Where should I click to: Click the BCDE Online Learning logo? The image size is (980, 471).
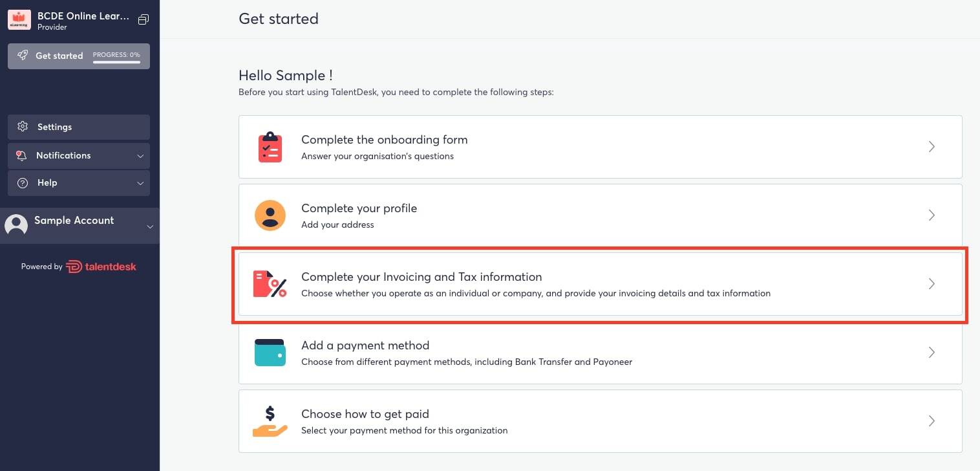point(19,20)
